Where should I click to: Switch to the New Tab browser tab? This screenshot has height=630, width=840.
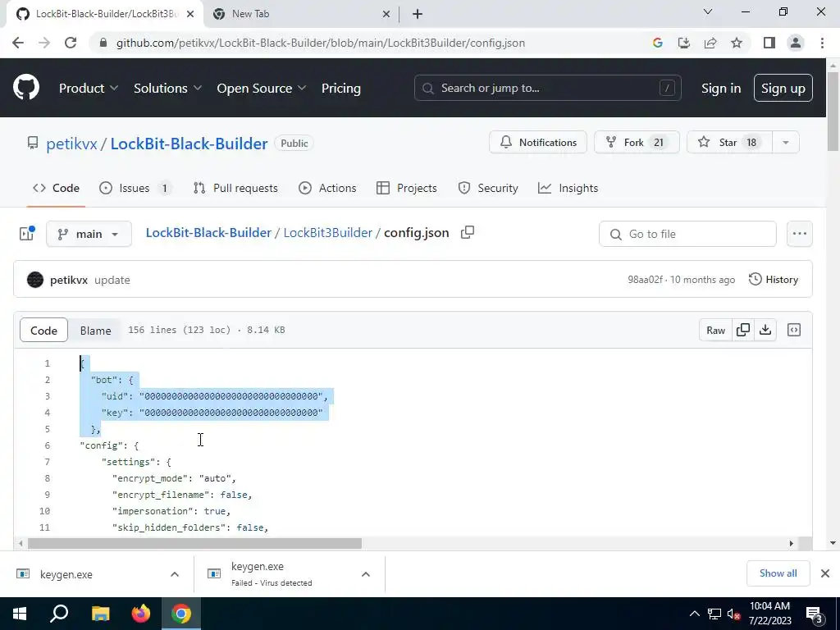click(301, 14)
